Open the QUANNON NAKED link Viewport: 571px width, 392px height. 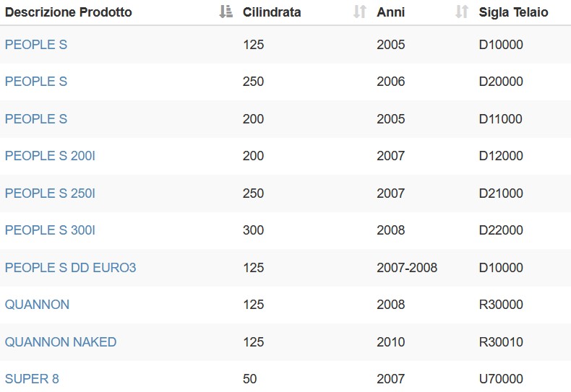(x=61, y=341)
